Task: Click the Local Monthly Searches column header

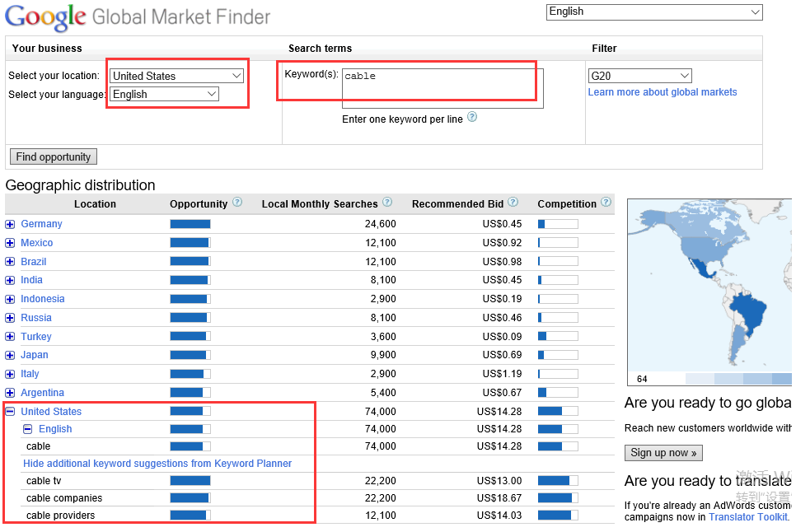Action: pos(320,204)
